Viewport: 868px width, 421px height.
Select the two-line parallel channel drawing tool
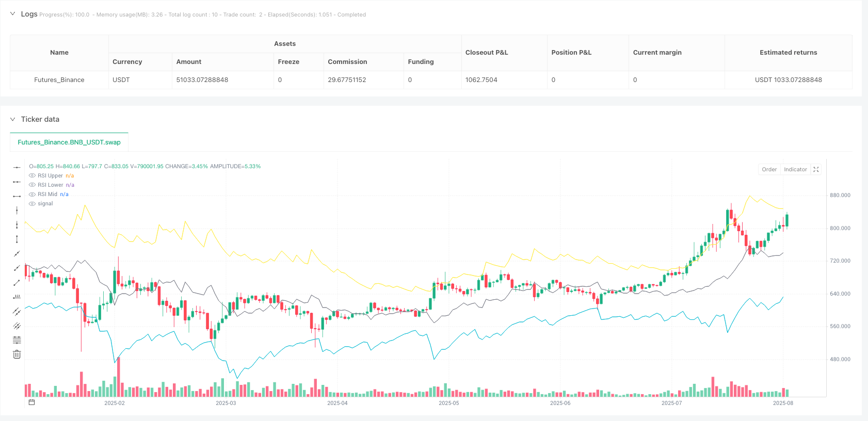click(x=17, y=311)
